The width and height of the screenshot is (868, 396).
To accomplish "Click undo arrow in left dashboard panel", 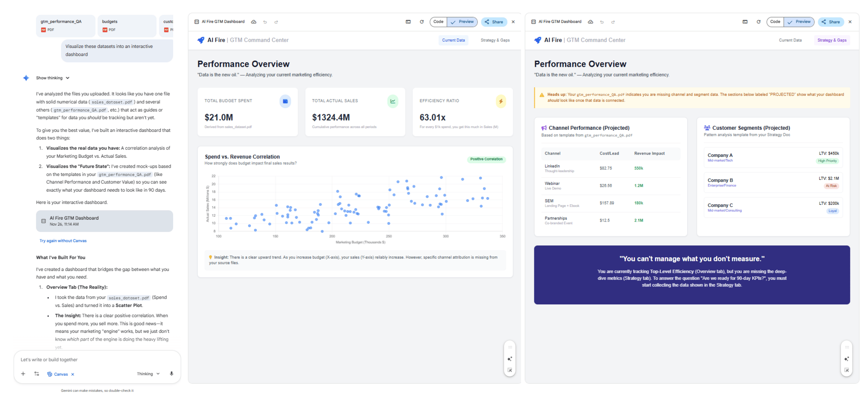I will [x=265, y=22].
